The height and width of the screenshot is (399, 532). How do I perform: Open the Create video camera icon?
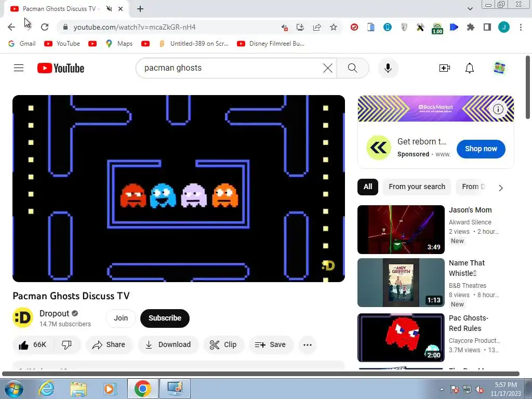tap(445, 68)
